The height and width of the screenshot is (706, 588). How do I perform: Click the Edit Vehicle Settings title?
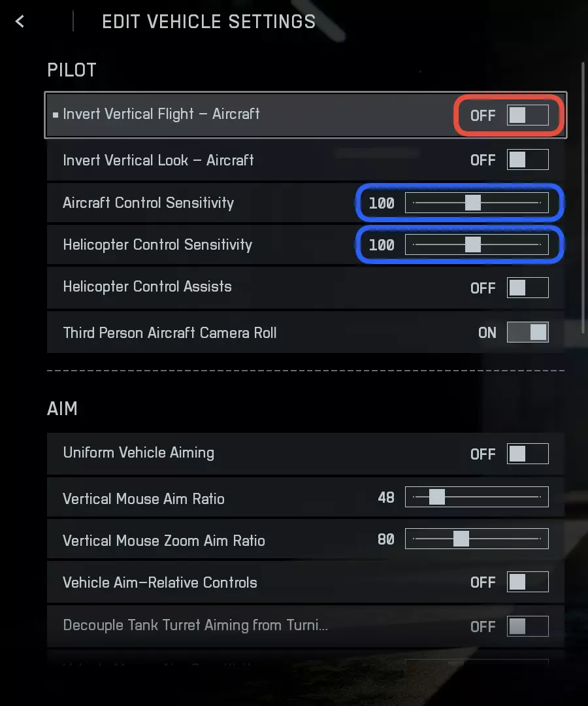point(209,22)
